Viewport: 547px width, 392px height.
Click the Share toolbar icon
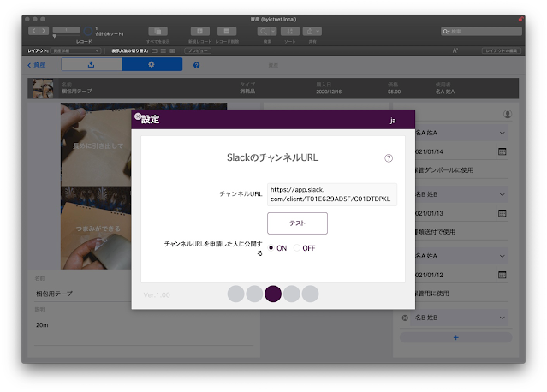click(x=312, y=32)
